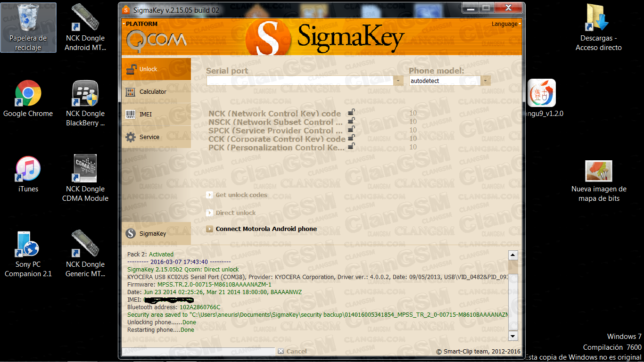The width and height of the screenshot is (644, 362).
Task: Click the SigmaKey icon in the title bar
Action: tap(126, 9)
